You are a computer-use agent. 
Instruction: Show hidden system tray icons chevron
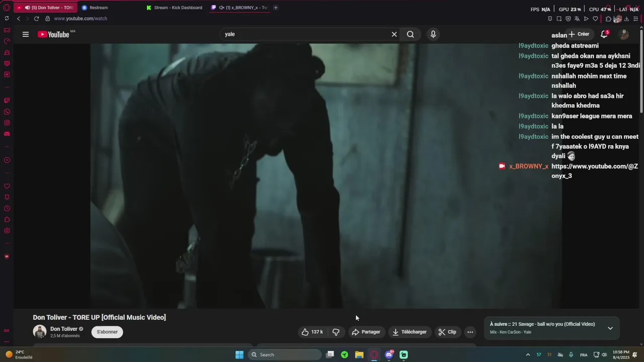click(528, 354)
